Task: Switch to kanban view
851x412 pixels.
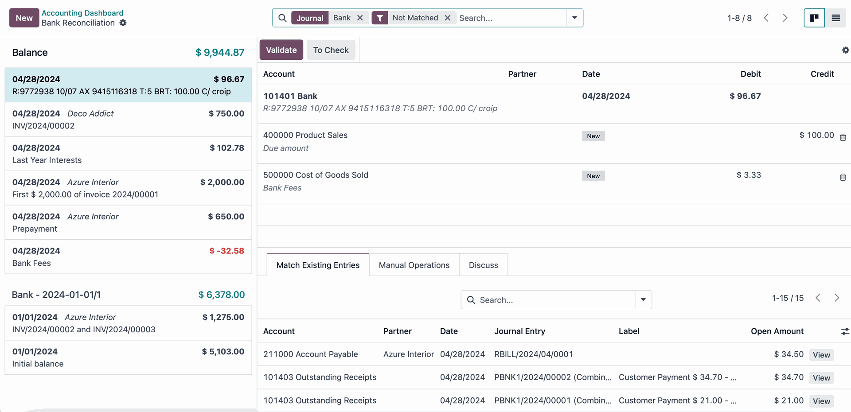Action: [814, 18]
